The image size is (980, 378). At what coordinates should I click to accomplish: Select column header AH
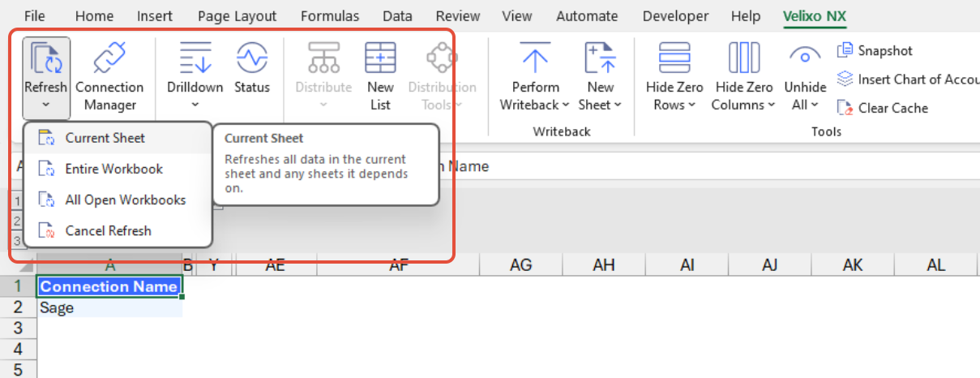(604, 265)
